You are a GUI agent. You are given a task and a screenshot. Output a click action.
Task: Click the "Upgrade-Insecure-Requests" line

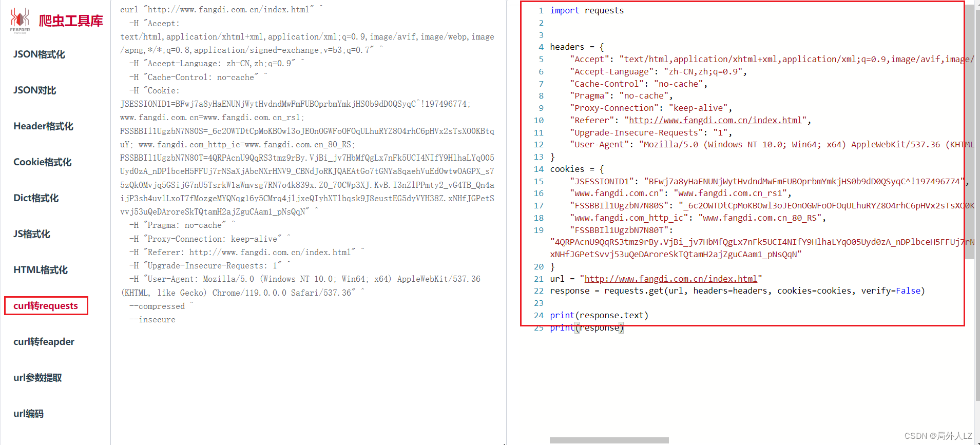[x=651, y=132]
